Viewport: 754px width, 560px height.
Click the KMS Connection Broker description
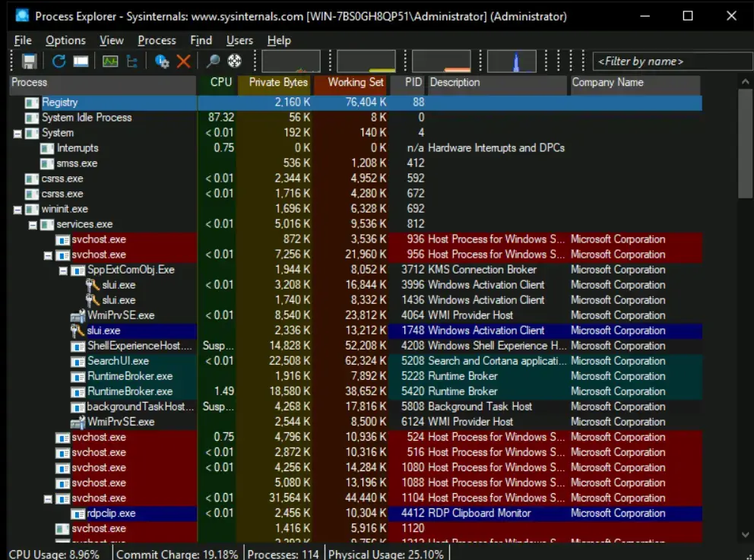(x=482, y=270)
